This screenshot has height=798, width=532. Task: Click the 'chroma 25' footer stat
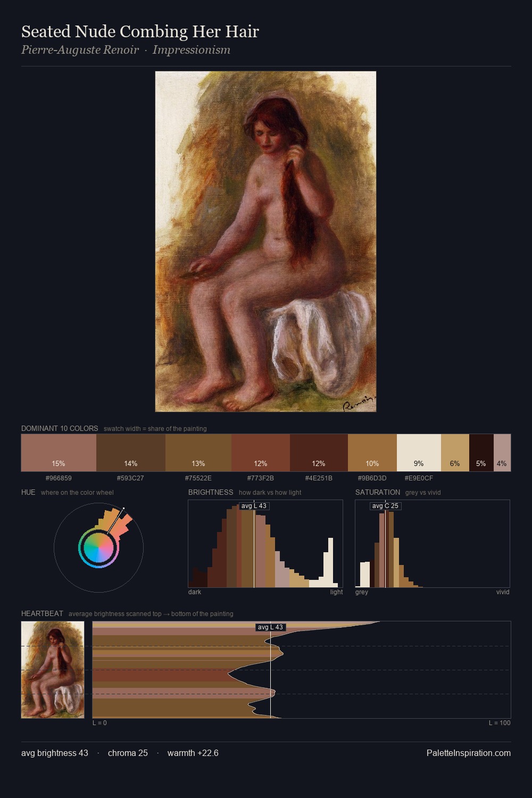point(128,753)
